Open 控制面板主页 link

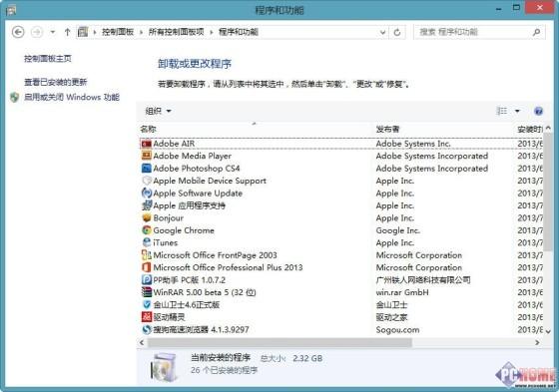pos(48,59)
